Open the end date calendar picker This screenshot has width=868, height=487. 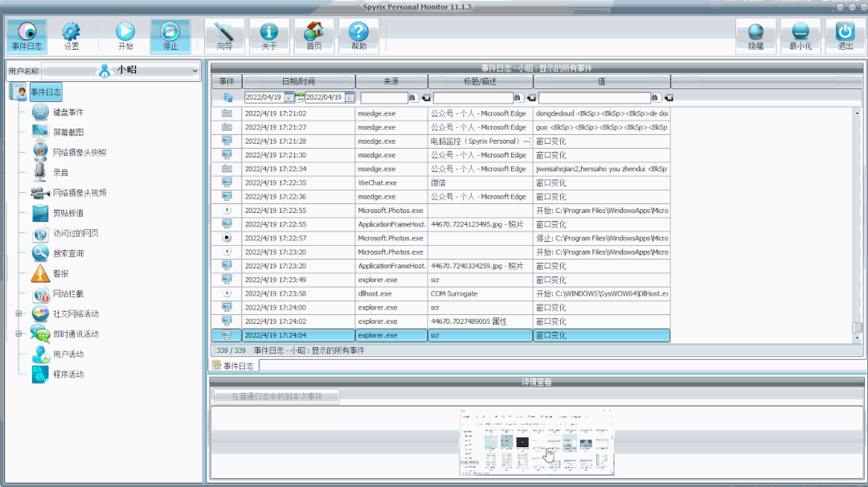coord(350,98)
